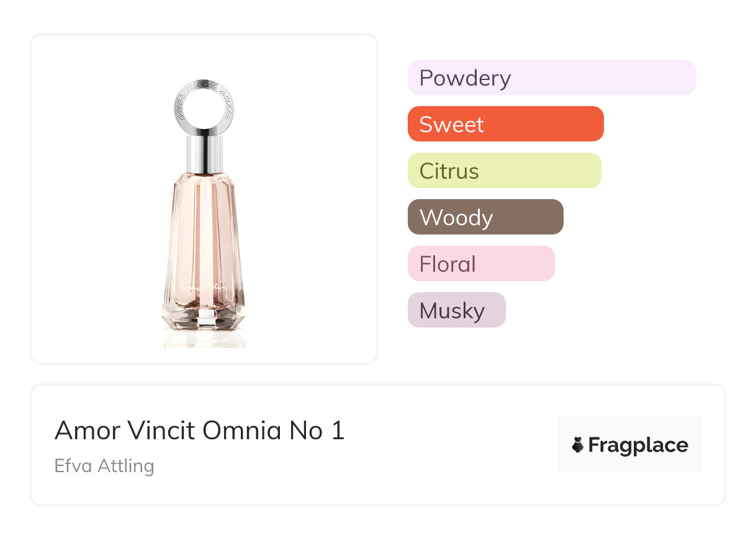Click the Efva Attling brand name
The width and height of the screenshot is (756, 536).
[104, 465]
